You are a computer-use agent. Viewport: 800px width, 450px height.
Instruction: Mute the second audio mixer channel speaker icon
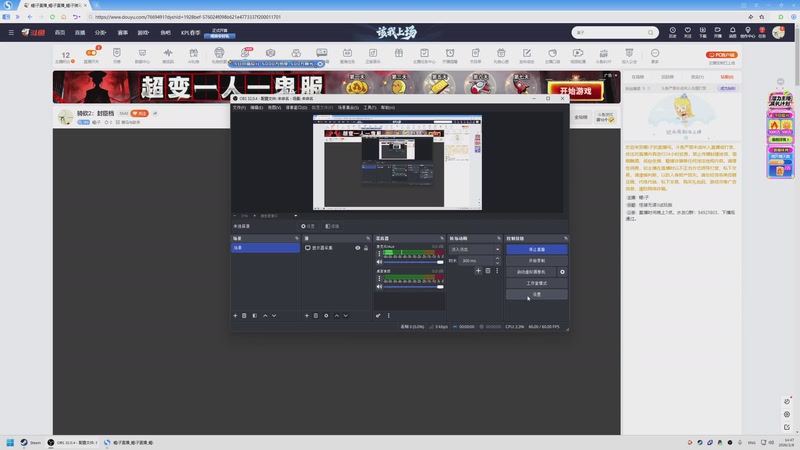point(379,287)
